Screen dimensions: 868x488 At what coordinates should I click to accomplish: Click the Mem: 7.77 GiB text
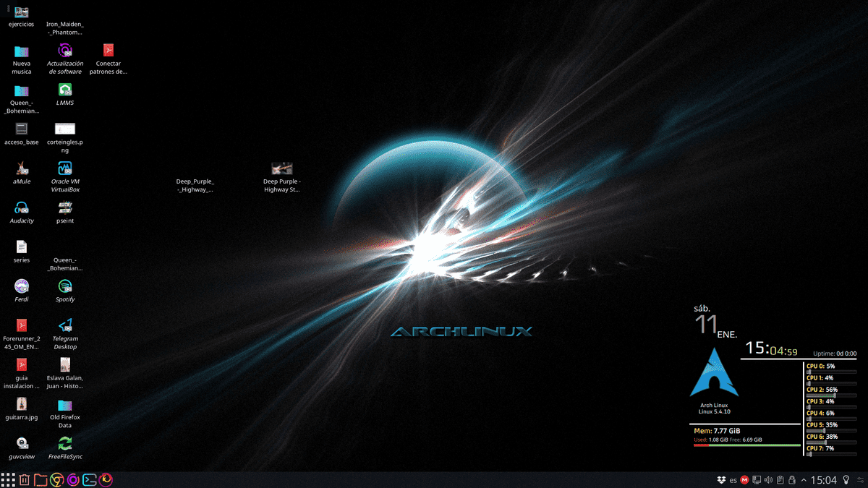(718, 431)
